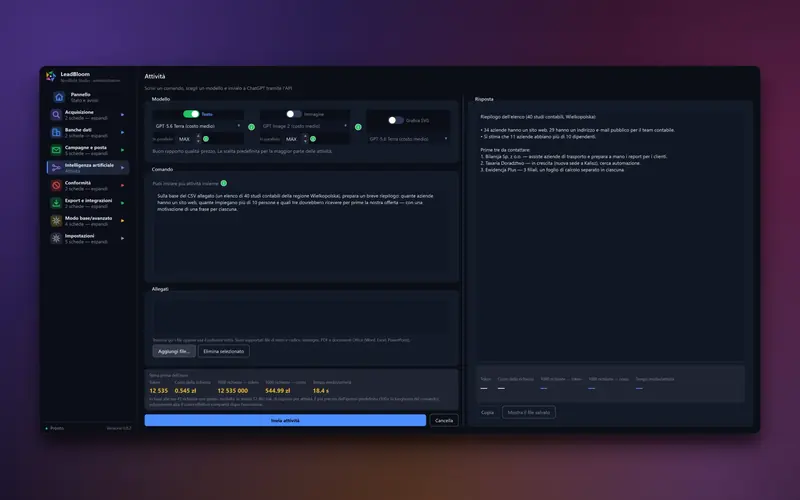Expand the Conformità section arrow
Screen dimensions: 800x500
(122, 185)
